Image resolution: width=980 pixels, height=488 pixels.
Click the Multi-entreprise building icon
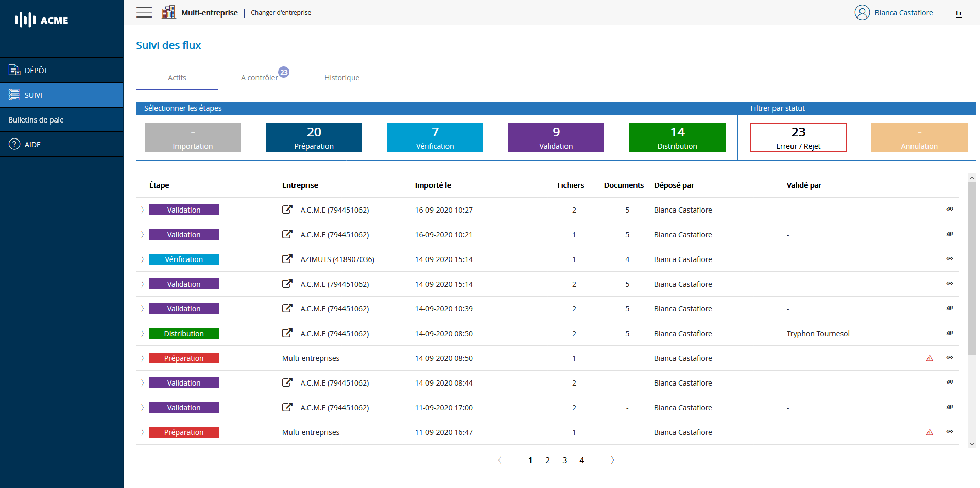[x=168, y=11]
